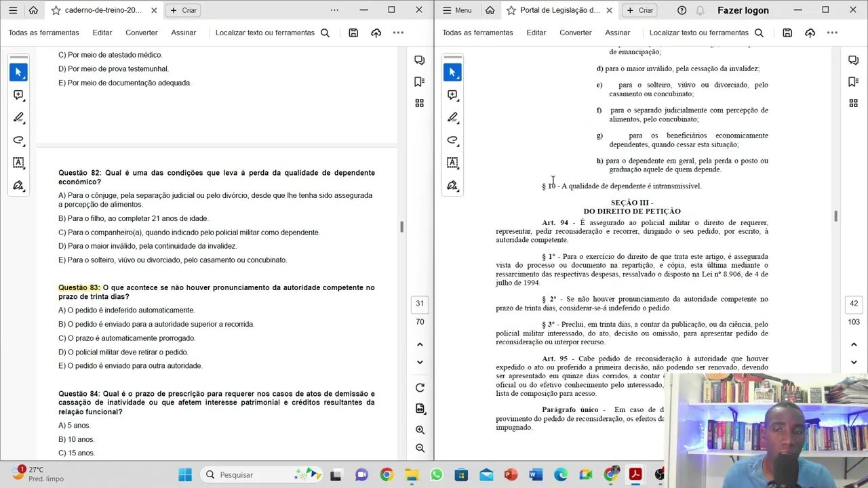Viewport: 868px width, 488px height.
Task: Go to next page in right window
Action: click(x=854, y=362)
